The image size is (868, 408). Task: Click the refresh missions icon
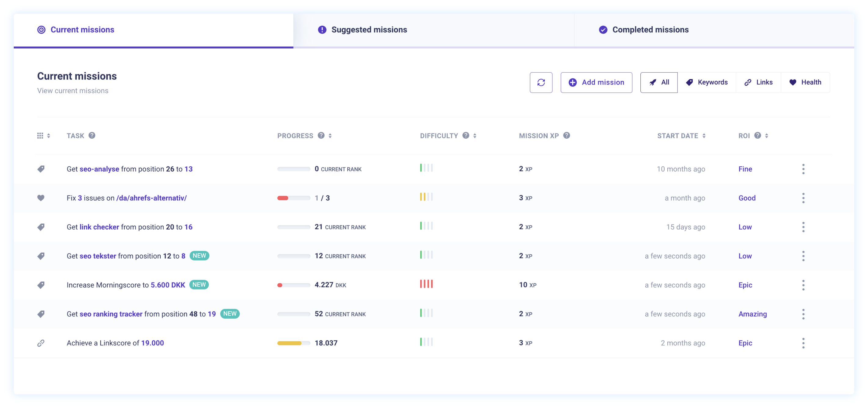(x=541, y=82)
